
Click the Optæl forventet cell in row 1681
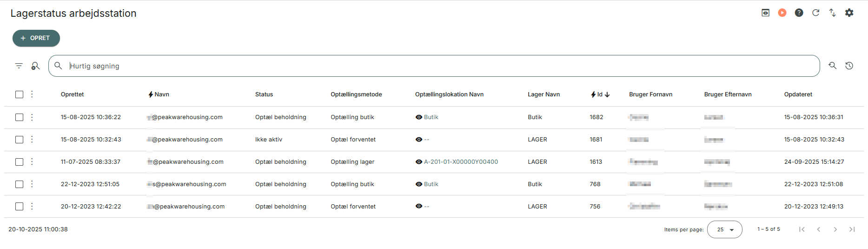[353, 140]
